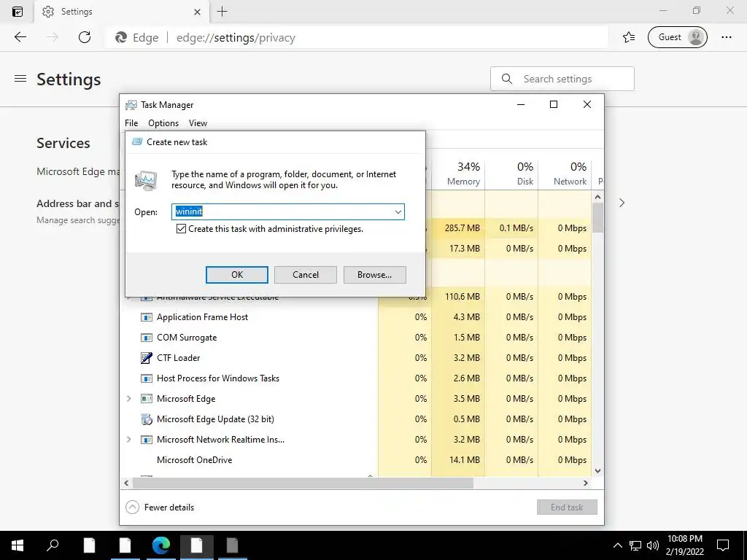Click the 14.1 MB memory value
Image resolution: width=747 pixels, height=560 pixels.
pos(465,460)
